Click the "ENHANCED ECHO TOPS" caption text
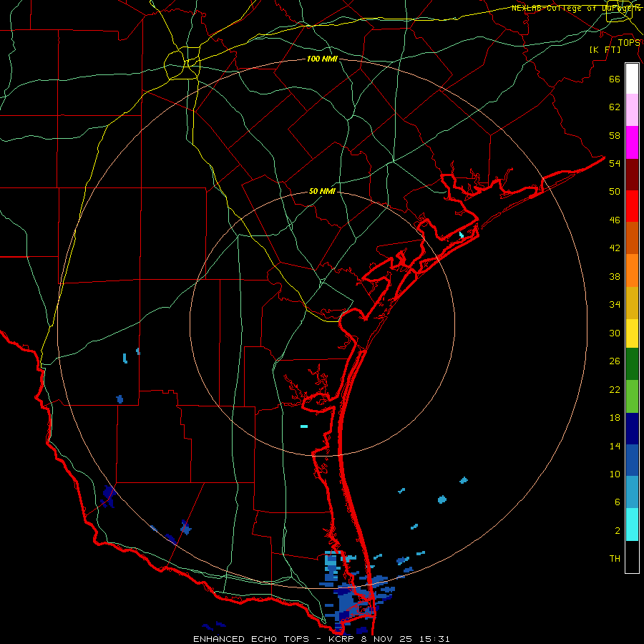The image size is (644, 644). (252, 639)
